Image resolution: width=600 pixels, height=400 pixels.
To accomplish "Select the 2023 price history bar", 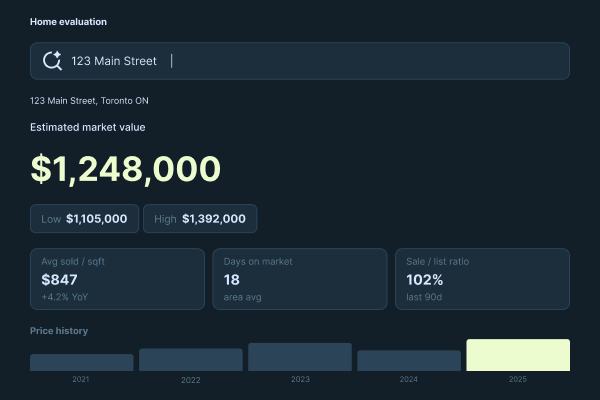I will pyautogui.click(x=300, y=357).
